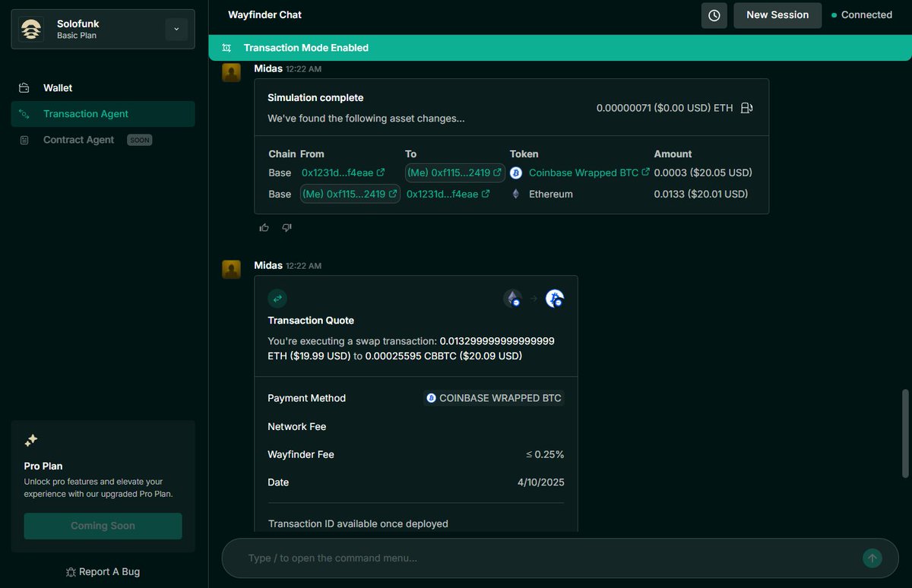912x588 pixels.
Task: Click the date value 4/10/2025
Action: click(540, 482)
